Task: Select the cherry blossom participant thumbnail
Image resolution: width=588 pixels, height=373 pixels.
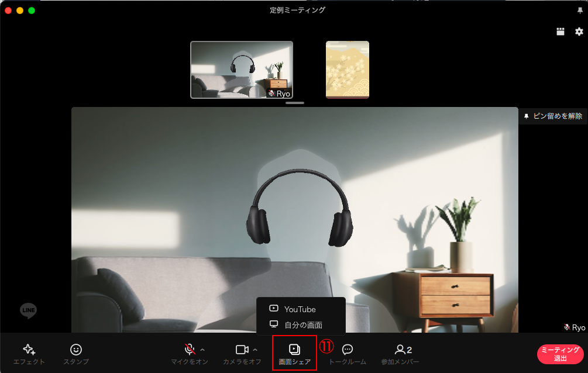Action: click(x=347, y=70)
